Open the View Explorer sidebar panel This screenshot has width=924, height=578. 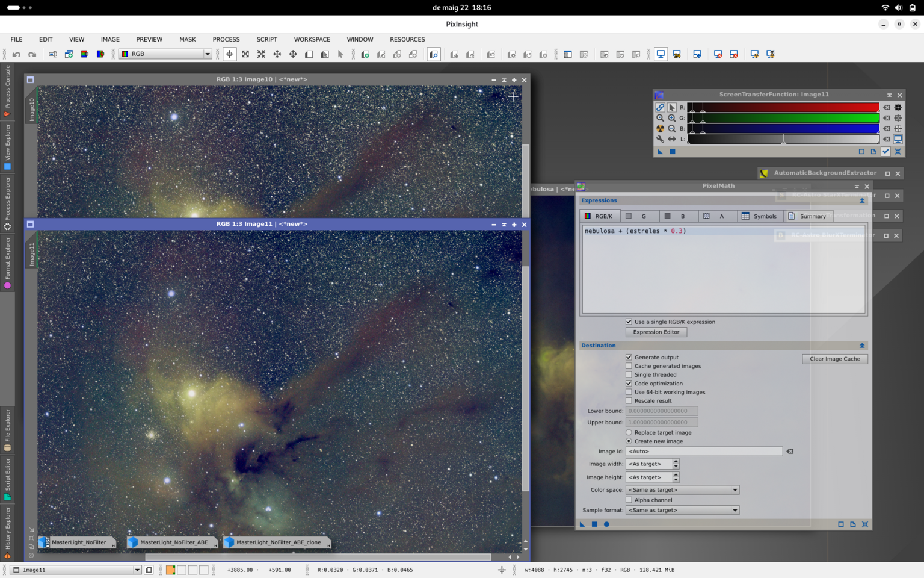[7, 148]
